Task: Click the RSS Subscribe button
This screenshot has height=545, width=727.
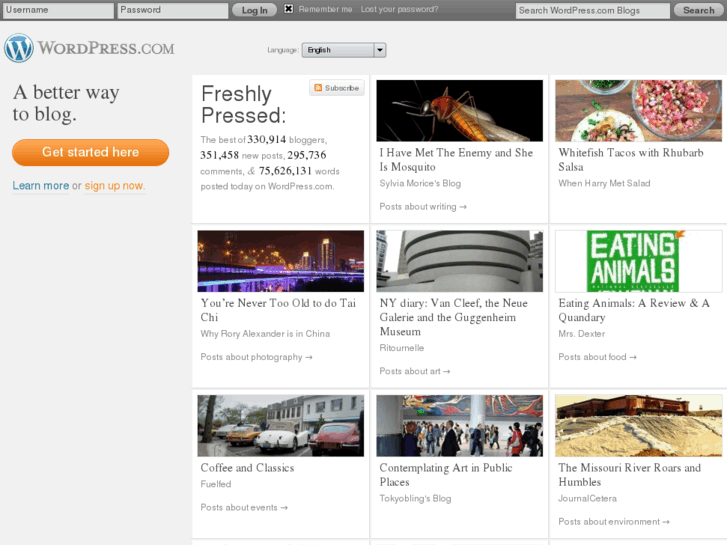Action: coord(337,88)
